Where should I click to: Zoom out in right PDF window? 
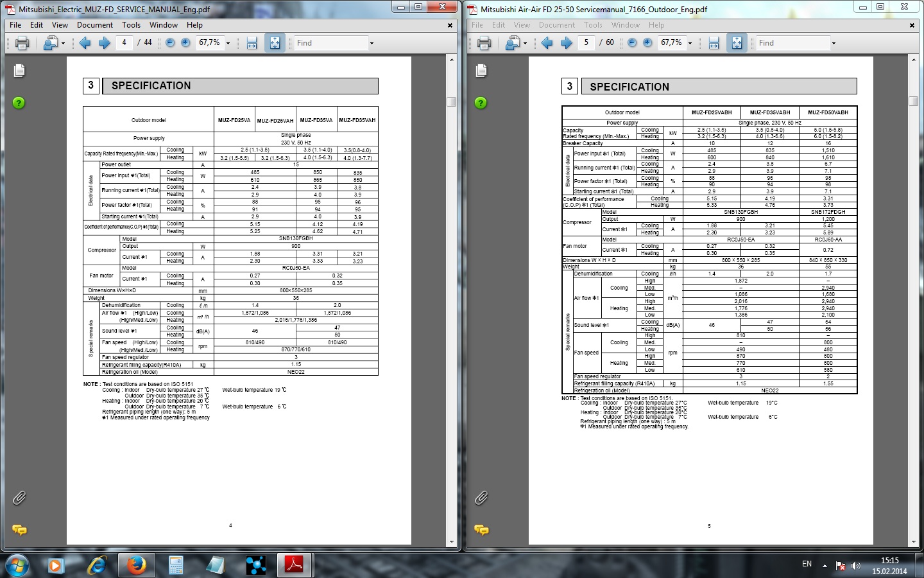point(632,43)
